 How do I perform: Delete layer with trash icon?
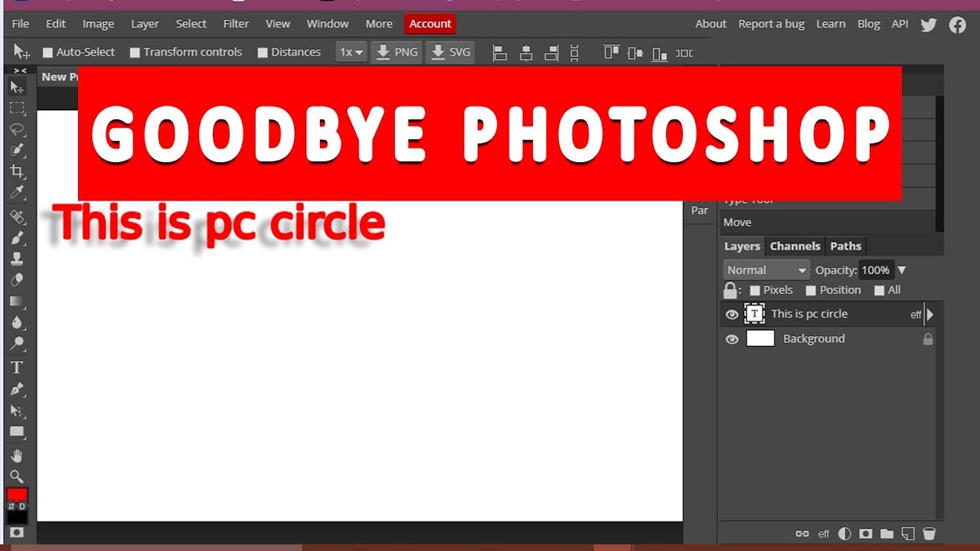click(929, 533)
